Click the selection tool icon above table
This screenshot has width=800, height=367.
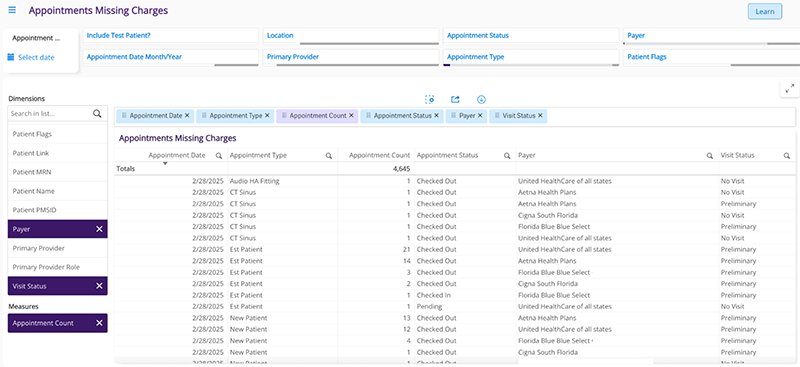[x=430, y=100]
